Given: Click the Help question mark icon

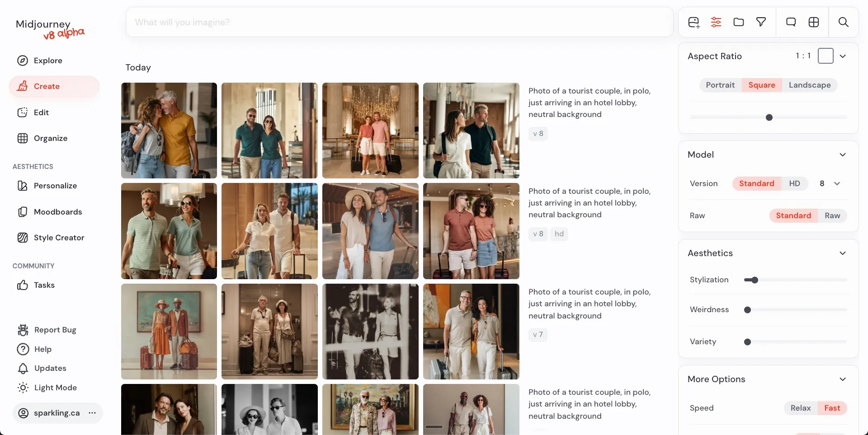Looking at the screenshot, I should tap(23, 349).
